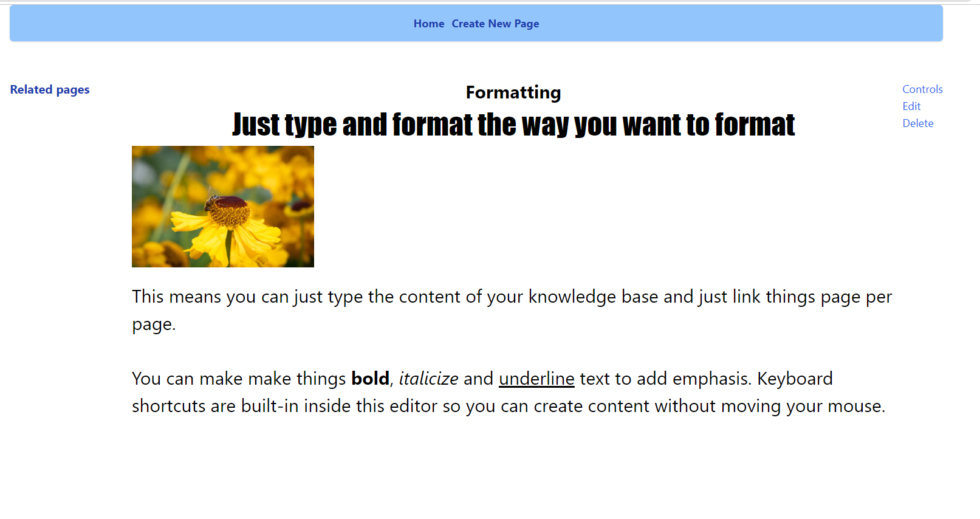The image size is (980, 519).
Task: Click the bold word in the paragraph
Action: [370, 379]
